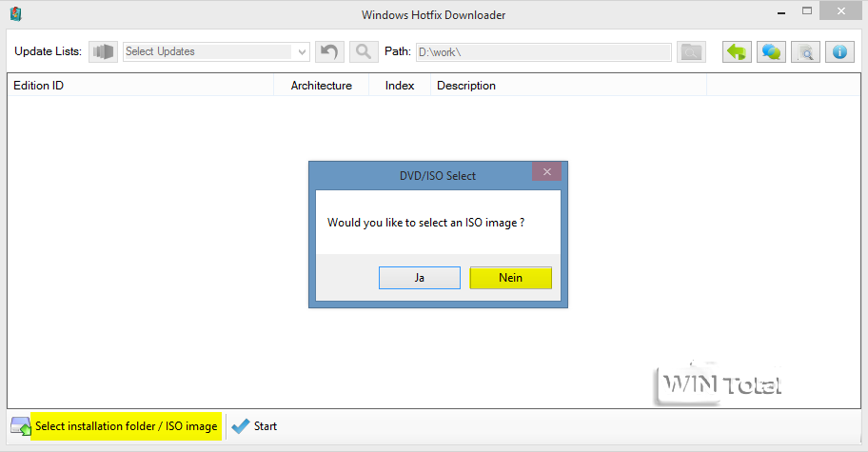Click the undo arrow icon

pyautogui.click(x=329, y=52)
